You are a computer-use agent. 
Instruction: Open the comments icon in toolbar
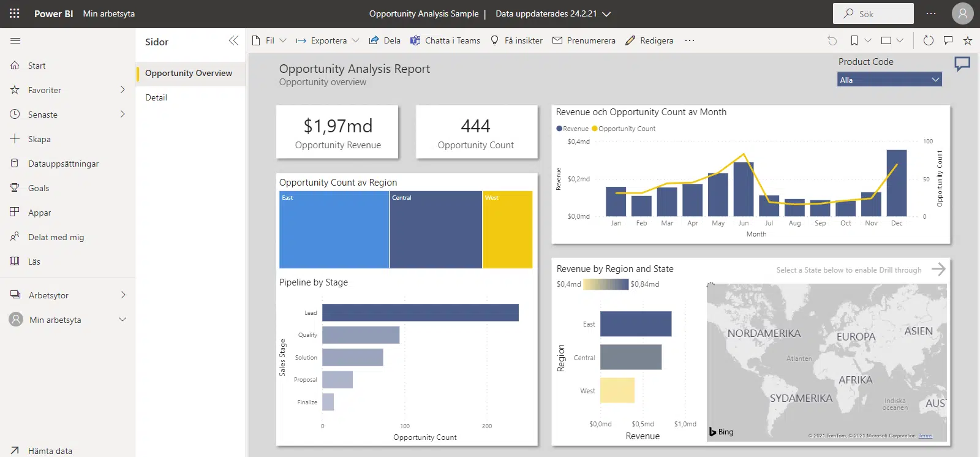pyautogui.click(x=948, y=40)
